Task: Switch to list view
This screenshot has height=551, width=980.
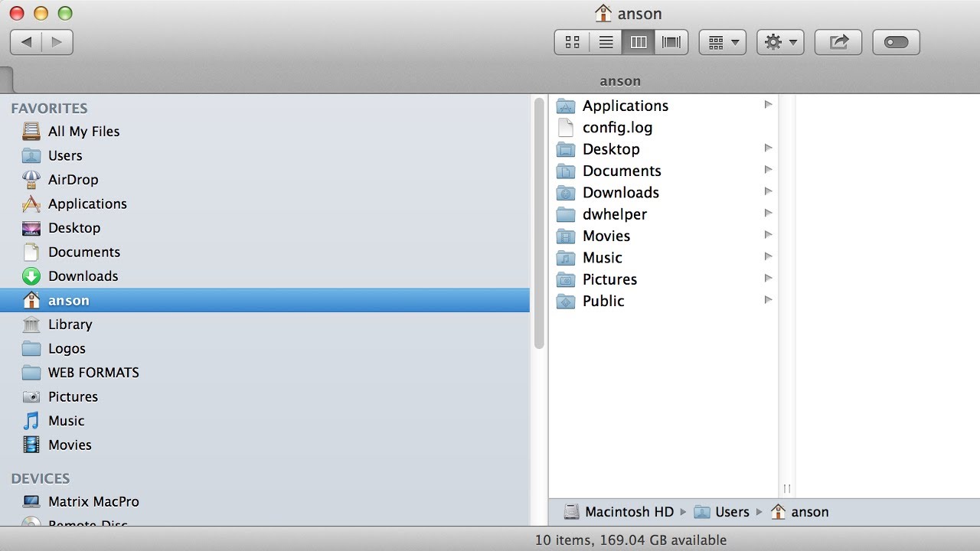Action: pyautogui.click(x=606, y=42)
